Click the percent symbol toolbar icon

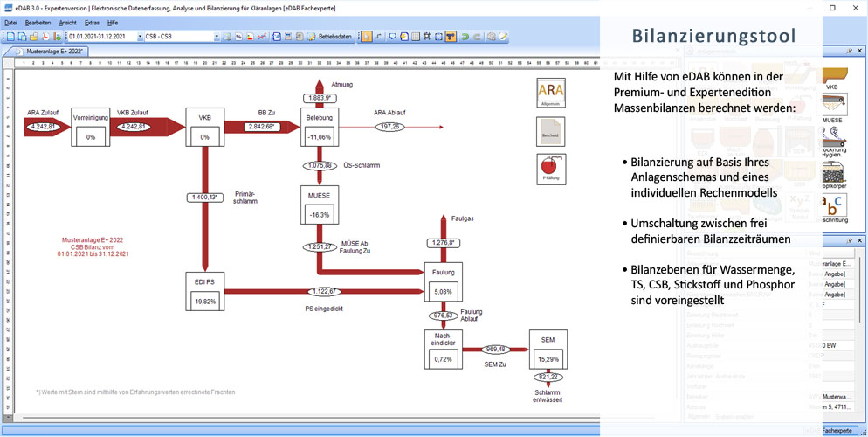coord(238,37)
